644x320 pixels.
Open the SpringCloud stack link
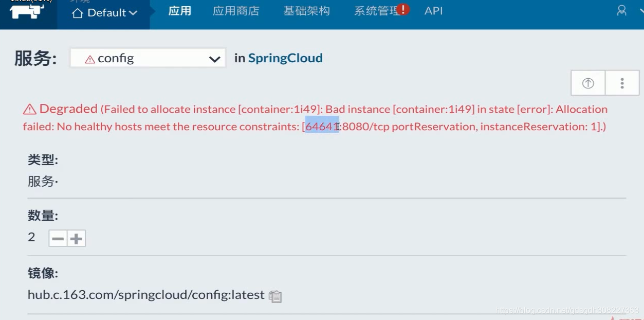(285, 58)
